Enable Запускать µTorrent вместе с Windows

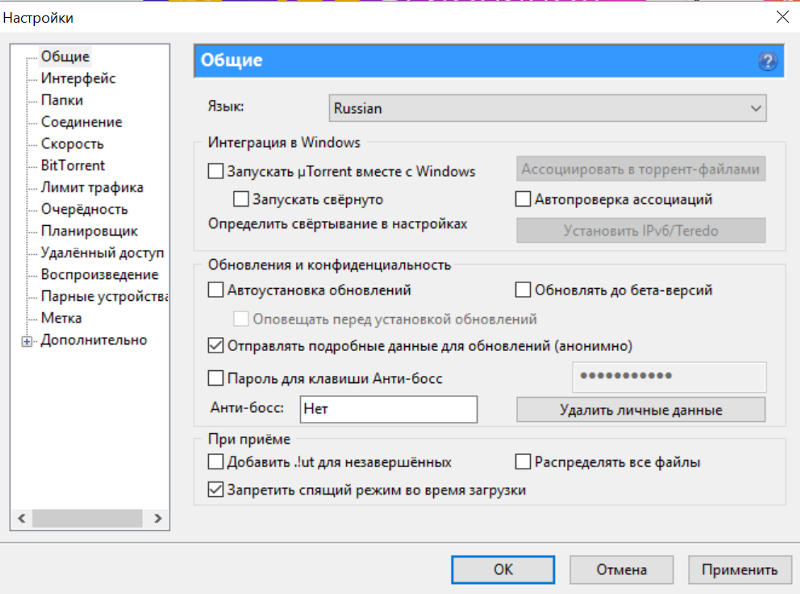tap(216, 171)
